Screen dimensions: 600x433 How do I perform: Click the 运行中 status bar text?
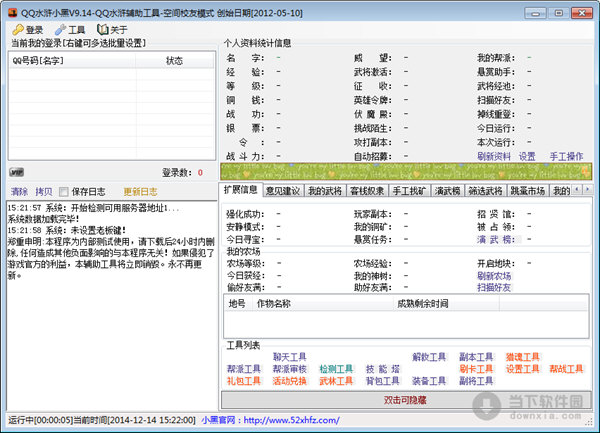pyautogui.click(x=102, y=420)
